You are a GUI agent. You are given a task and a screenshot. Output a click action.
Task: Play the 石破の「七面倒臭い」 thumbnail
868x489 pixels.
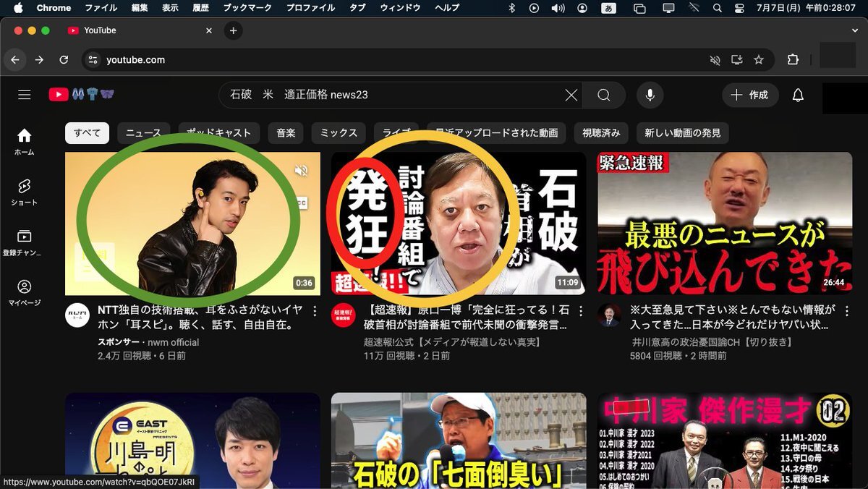(x=459, y=441)
